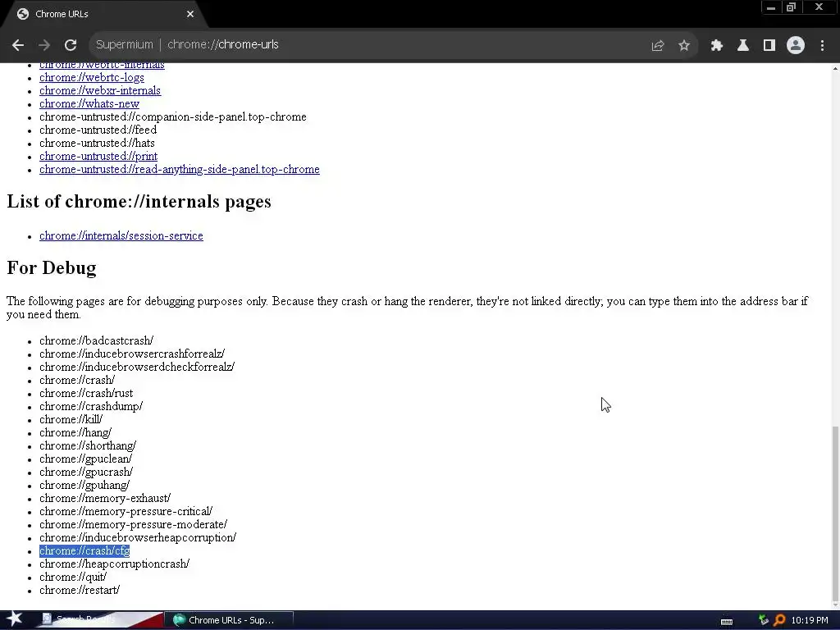Click the chrome://kill/ entry
840x630 pixels.
point(71,419)
